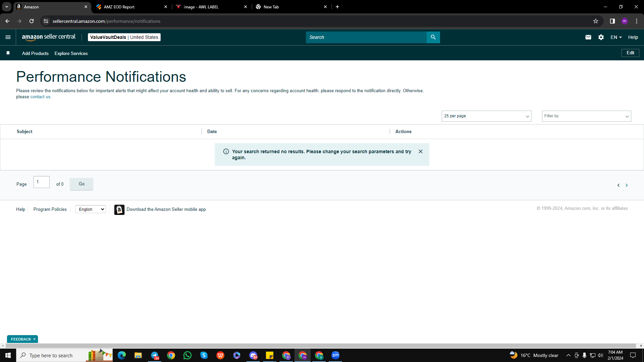This screenshot has height=362, width=644.
Task: Click the Actions column header
Action: 403,132
